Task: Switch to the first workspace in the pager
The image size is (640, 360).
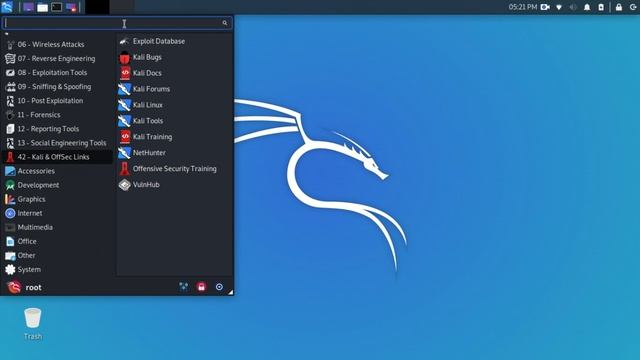Action: pos(97,7)
